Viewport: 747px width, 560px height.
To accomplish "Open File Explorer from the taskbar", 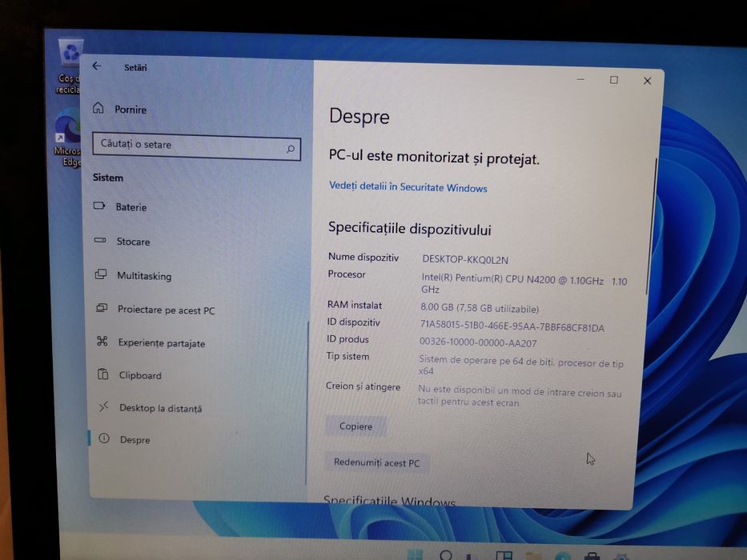I will (533, 556).
